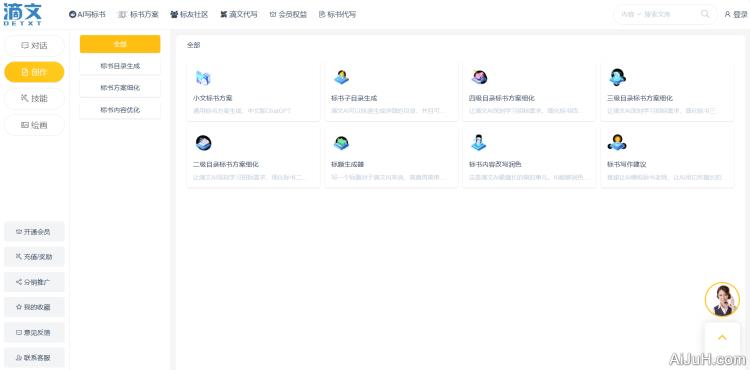Open the 对话 sidebar section

[x=34, y=46]
